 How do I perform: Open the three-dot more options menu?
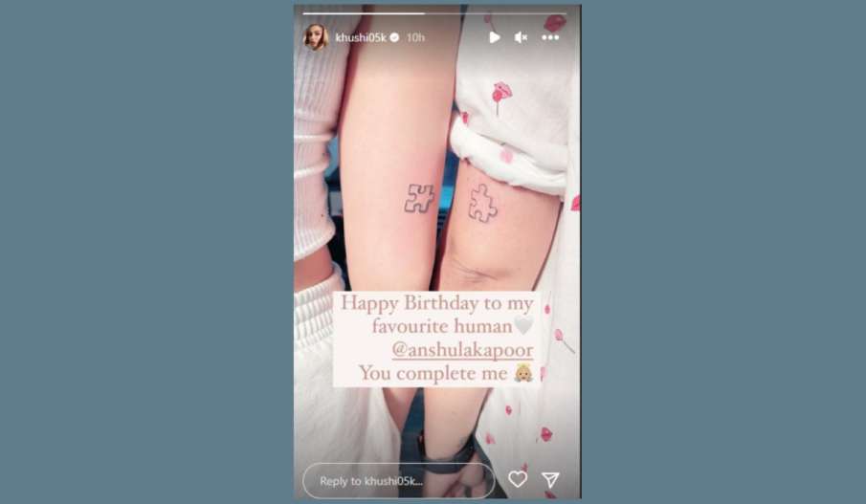[550, 37]
